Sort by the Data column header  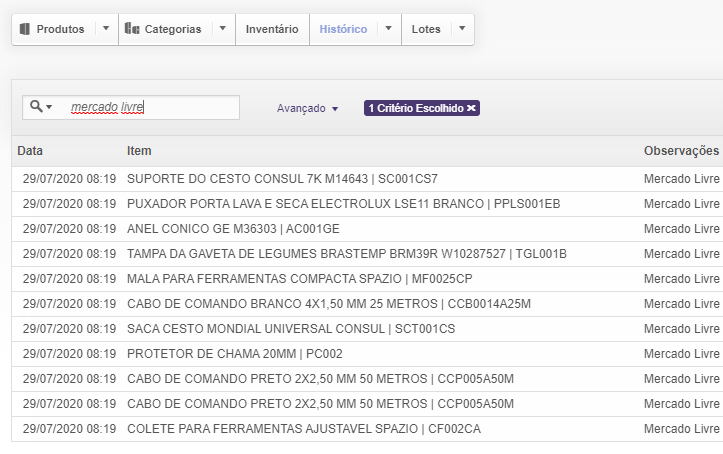click(30, 151)
